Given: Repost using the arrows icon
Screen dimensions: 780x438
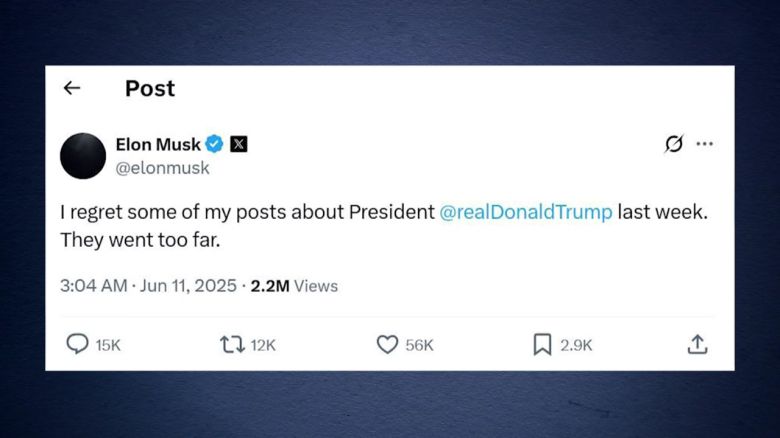Looking at the screenshot, I should (232, 344).
